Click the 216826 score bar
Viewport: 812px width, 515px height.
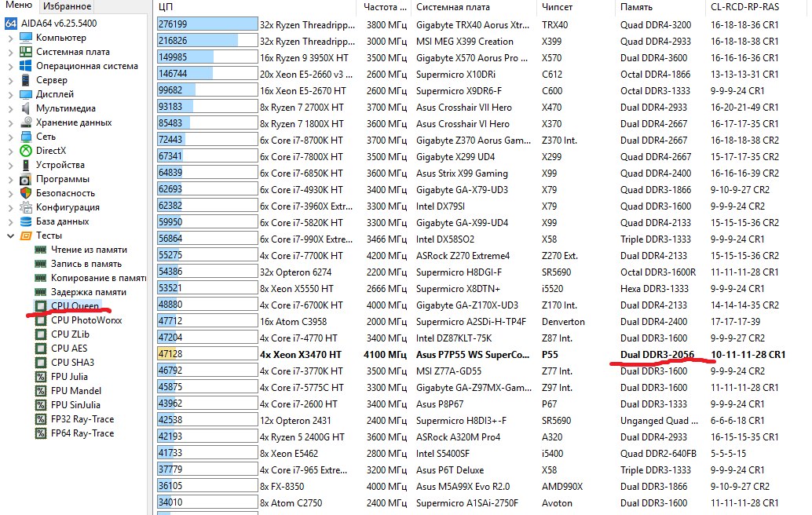tap(207, 41)
